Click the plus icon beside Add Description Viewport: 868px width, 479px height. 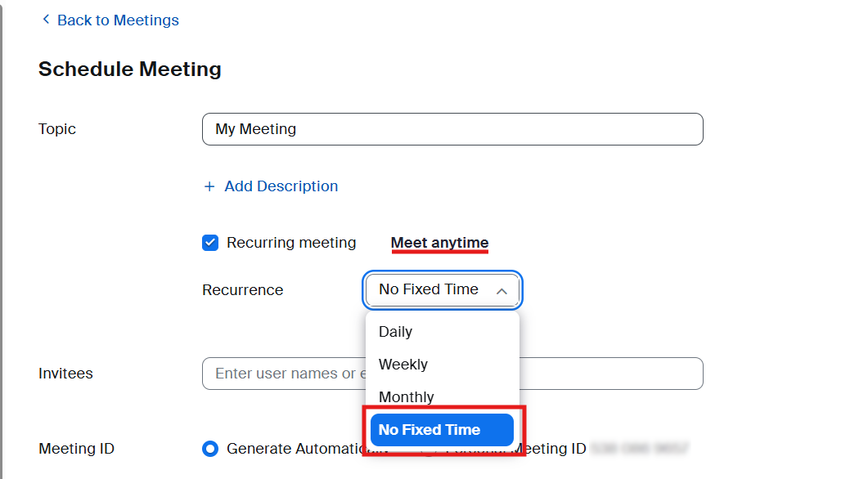click(x=209, y=186)
